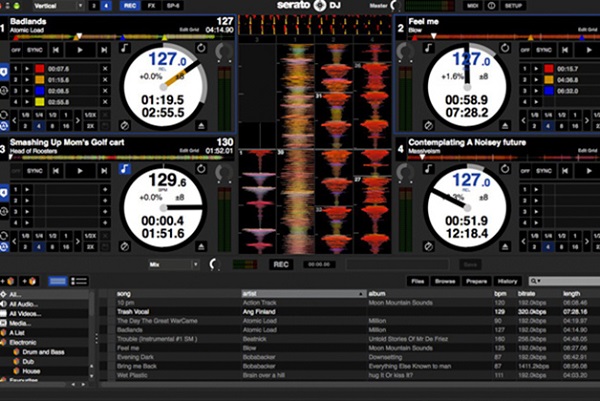Open Browse panel tab

click(x=445, y=281)
